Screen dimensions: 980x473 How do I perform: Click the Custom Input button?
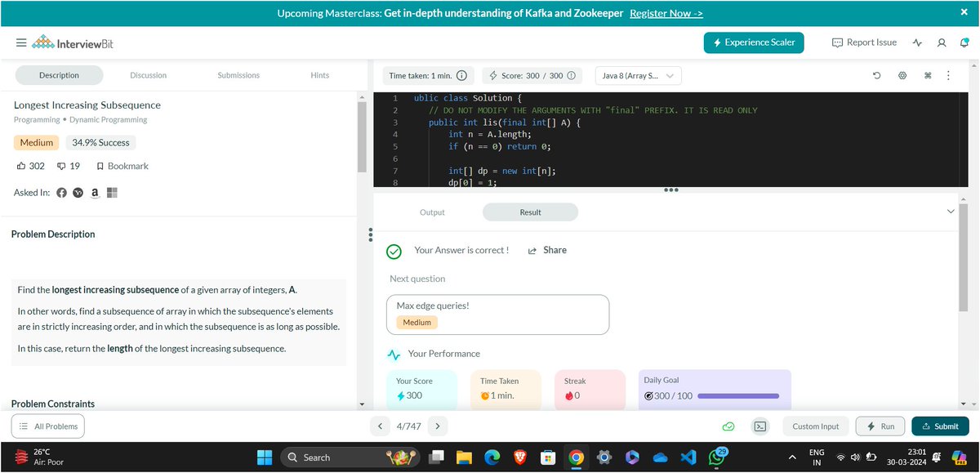[x=816, y=426]
